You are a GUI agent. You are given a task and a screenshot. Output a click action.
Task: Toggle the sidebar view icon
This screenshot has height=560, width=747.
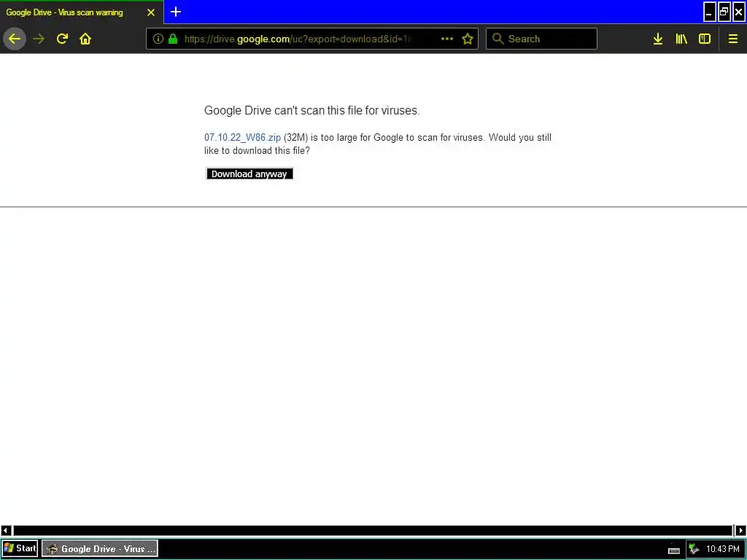coord(705,39)
